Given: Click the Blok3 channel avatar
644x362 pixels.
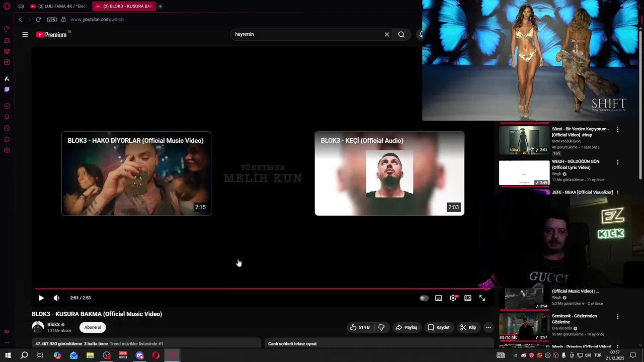Looking at the screenshot, I should [x=38, y=327].
